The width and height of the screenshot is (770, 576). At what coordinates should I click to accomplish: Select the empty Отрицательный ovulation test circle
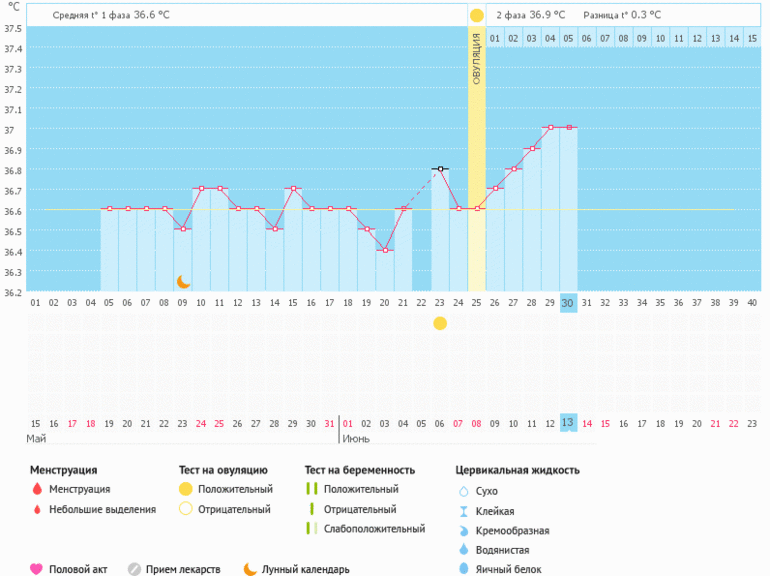(185, 509)
